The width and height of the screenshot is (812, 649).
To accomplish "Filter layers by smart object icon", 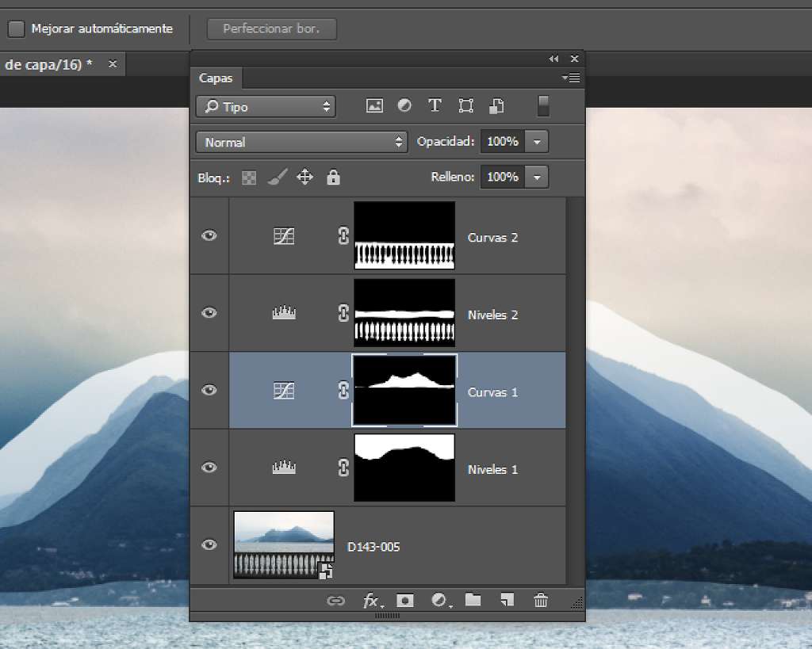I will click(x=496, y=106).
